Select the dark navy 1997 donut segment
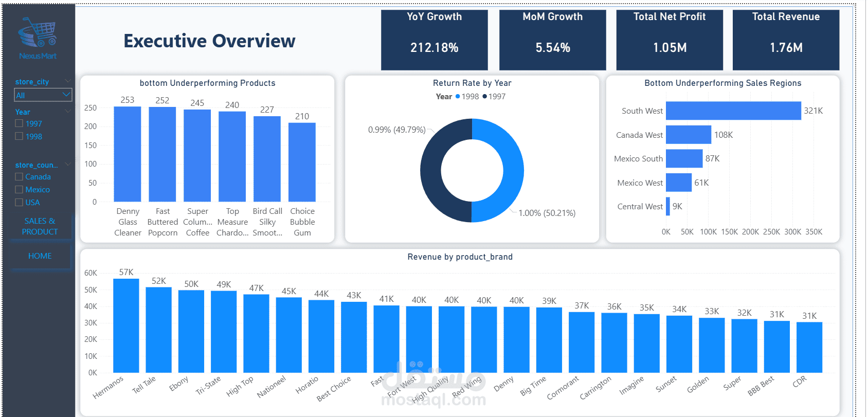The image size is (868, 417). 431,171
